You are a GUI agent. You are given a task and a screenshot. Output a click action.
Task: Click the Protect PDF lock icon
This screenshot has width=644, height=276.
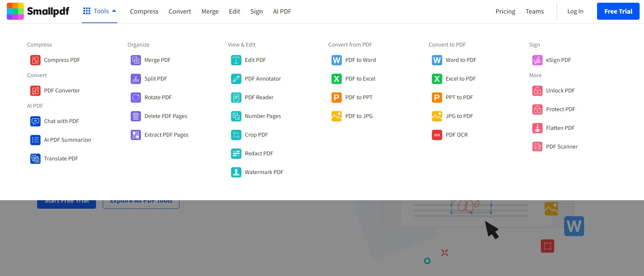click(537, 109)
